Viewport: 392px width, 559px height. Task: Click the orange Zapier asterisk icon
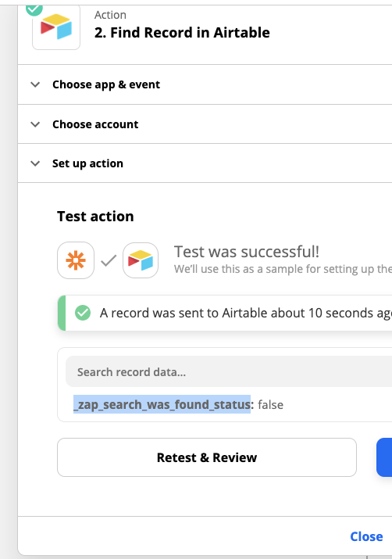click(x=76, y=260)
